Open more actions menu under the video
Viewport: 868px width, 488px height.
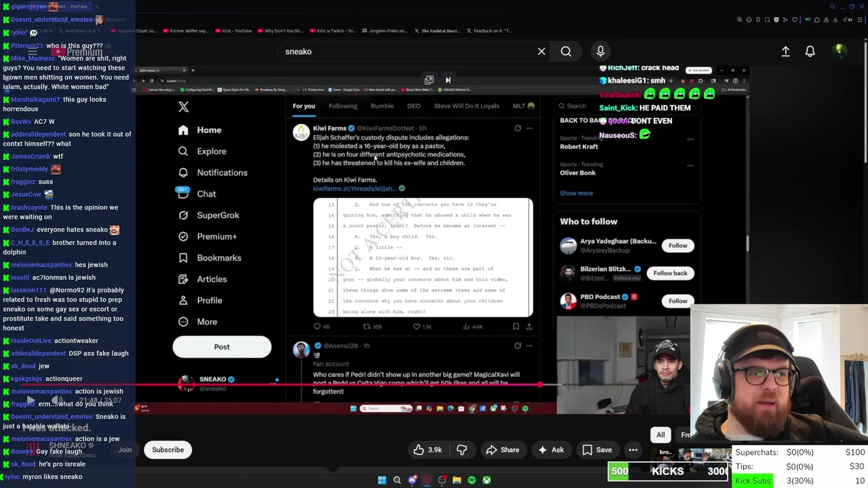tap(633, 450)
